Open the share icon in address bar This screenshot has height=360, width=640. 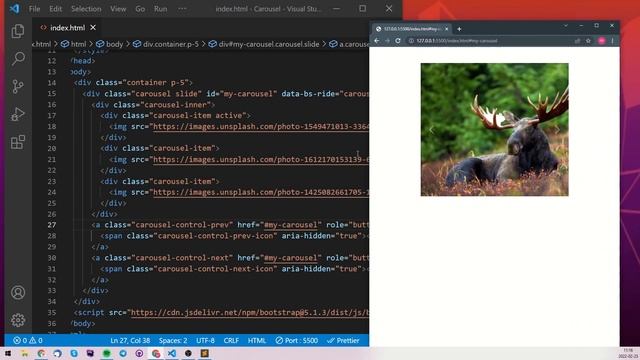click(x=577, y=41)
